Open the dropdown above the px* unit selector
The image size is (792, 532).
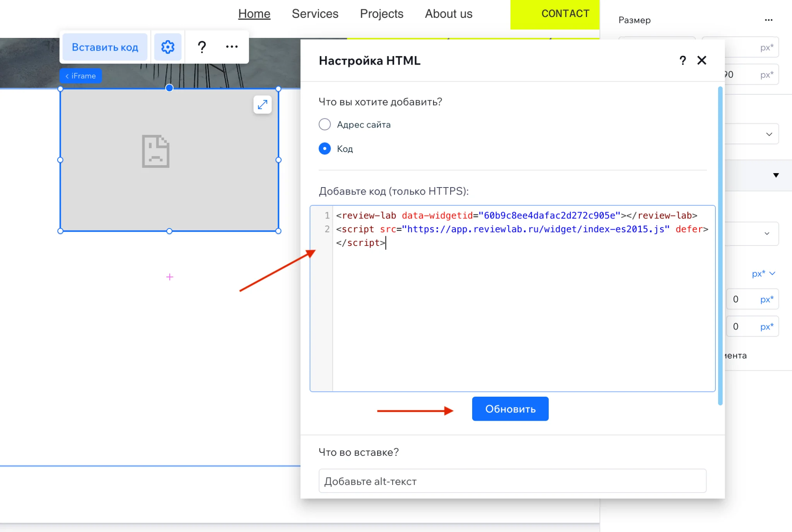coord(753,234)
